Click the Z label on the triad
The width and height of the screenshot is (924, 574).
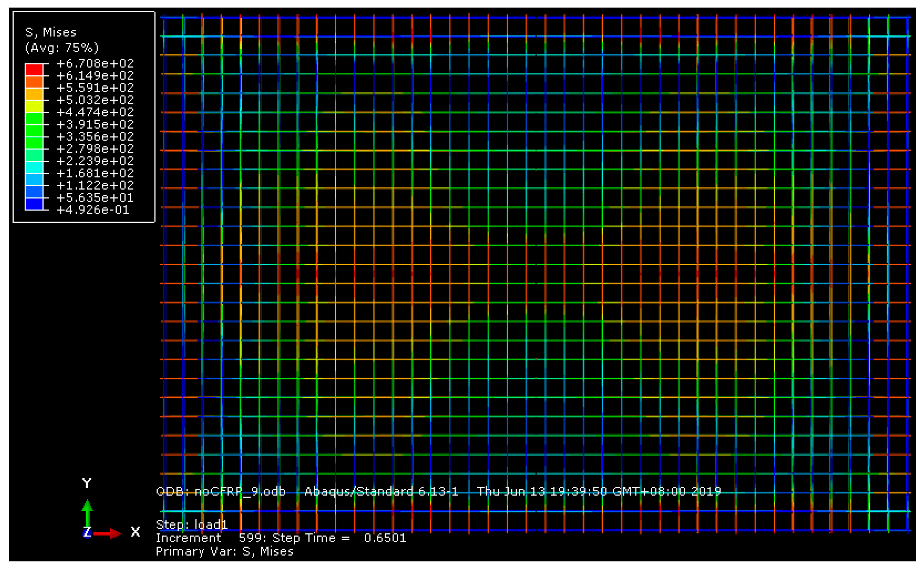coord(87,532)
